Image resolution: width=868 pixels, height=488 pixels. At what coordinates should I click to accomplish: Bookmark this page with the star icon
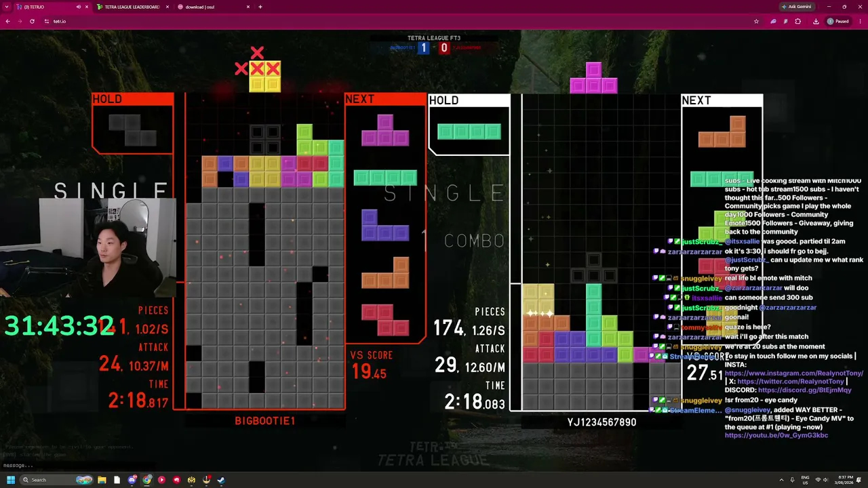point(756,21)
